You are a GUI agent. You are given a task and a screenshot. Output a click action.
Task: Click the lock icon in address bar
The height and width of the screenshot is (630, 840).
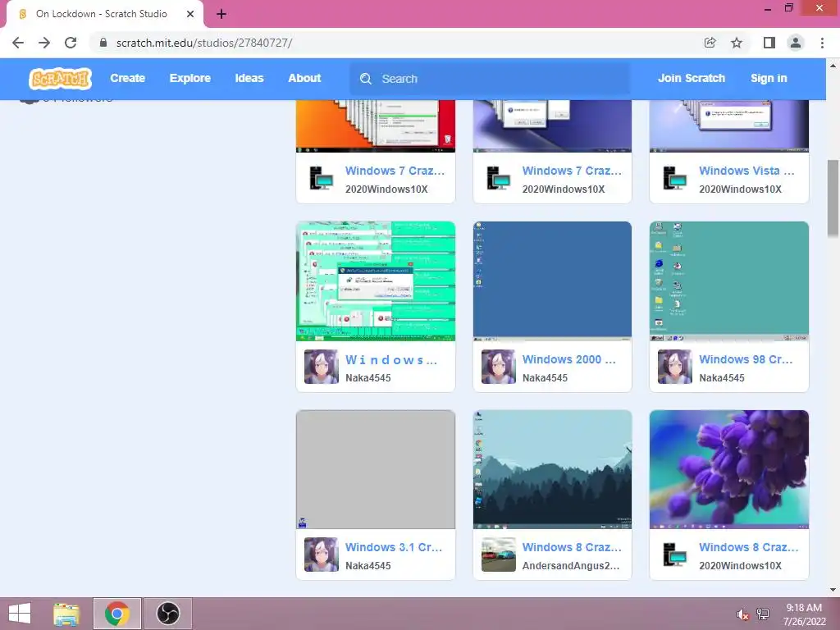click(x=103, y=43)
